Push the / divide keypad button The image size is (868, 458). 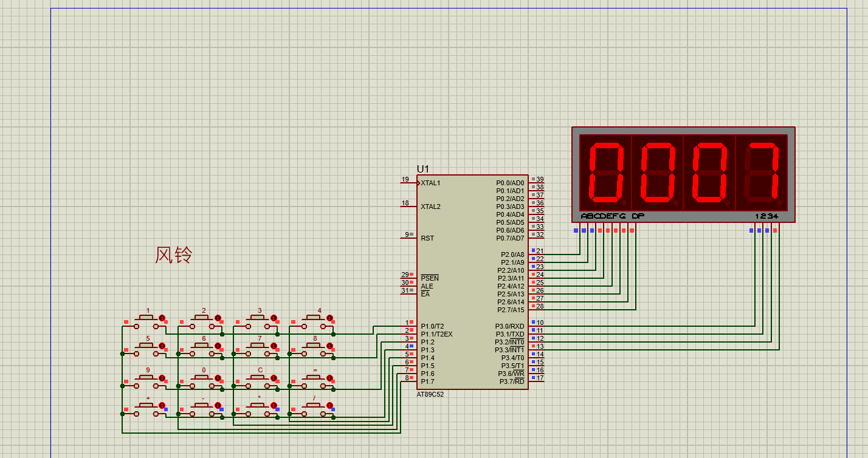point(314,406)
